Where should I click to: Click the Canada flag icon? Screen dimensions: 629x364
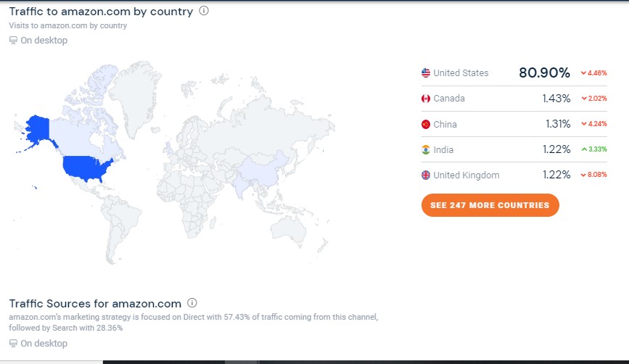[426, 99]
